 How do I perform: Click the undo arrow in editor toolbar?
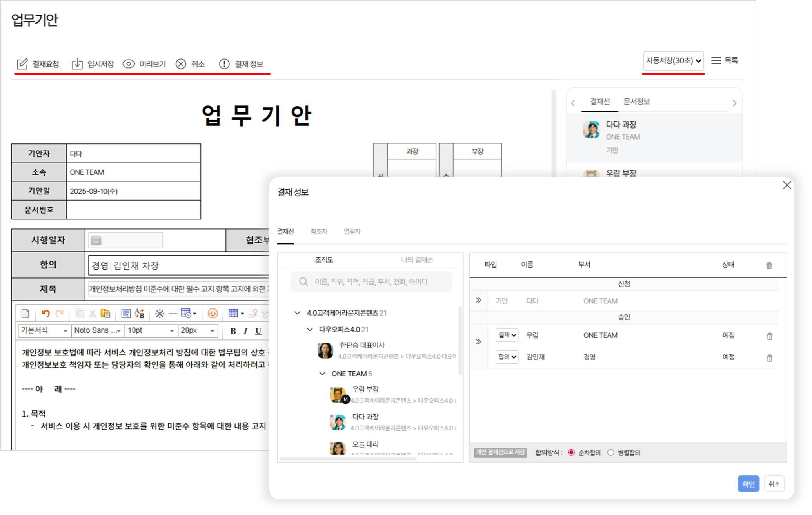[45, 313]
